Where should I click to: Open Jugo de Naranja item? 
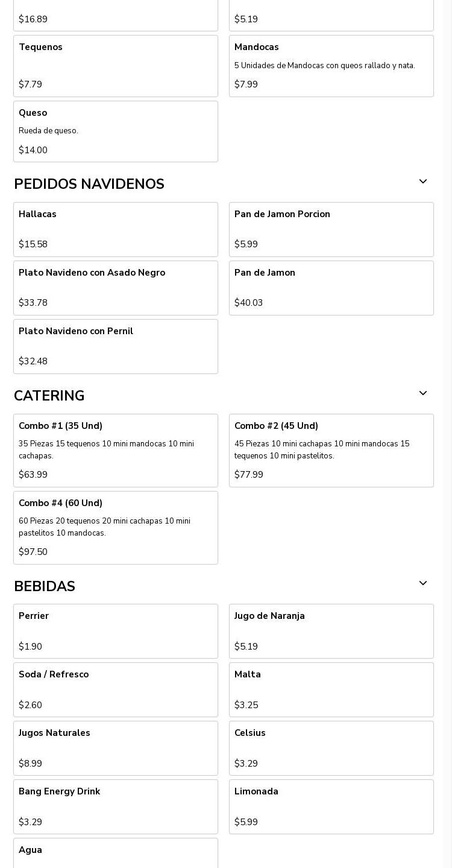pyautogui.click(x=331, y=631)
